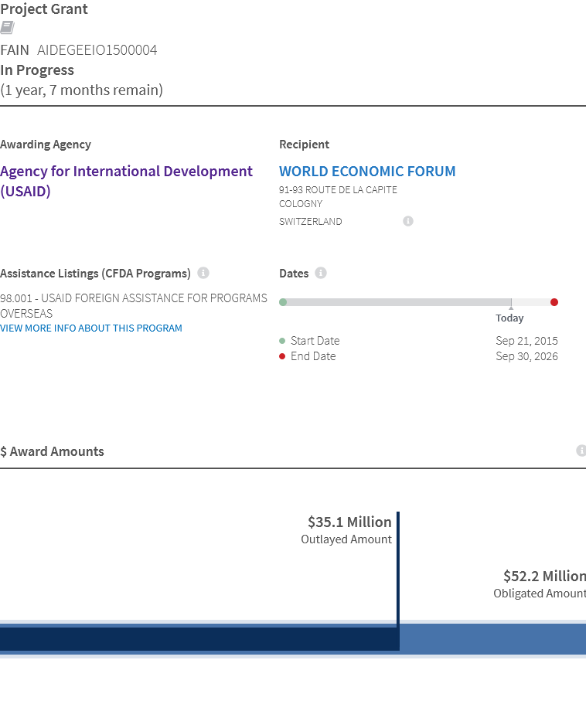Click the $35.1 Million outlayed amount

(349, 522)
